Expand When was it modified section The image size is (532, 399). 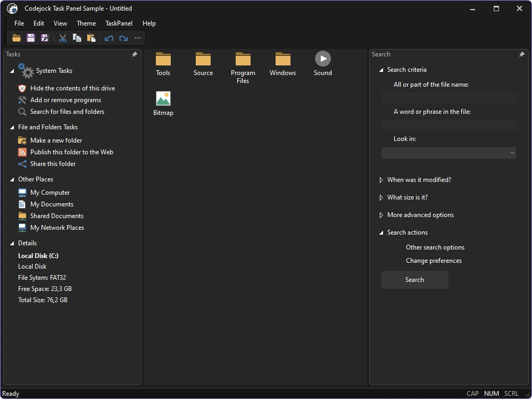[x=381, y=180]
